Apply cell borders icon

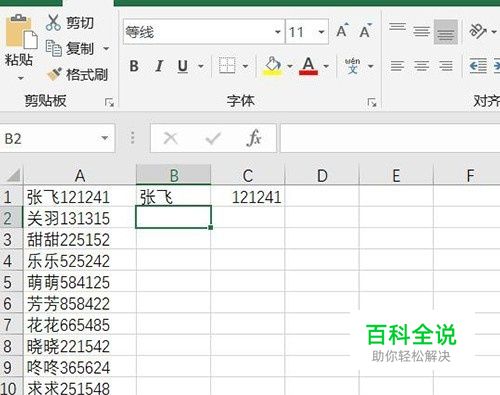click(x=227, y=66)
